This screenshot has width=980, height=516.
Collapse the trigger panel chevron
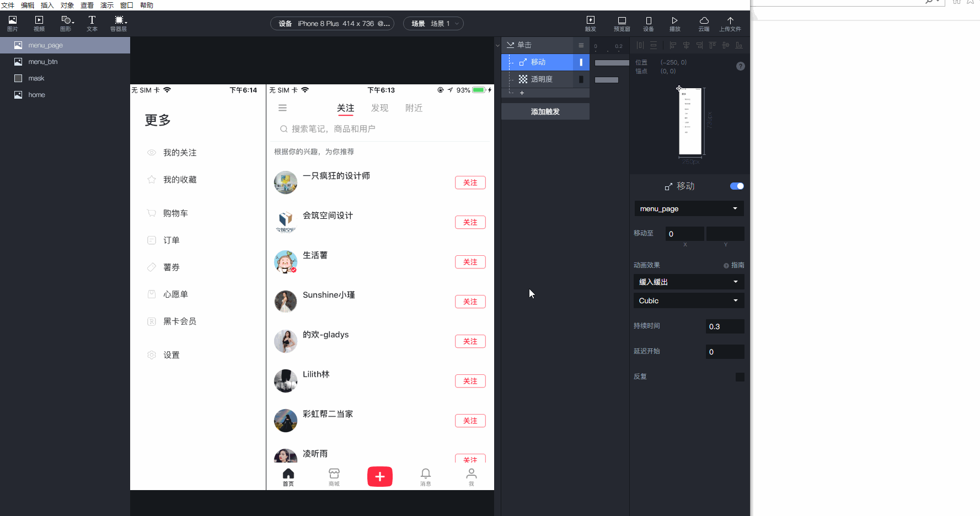(497, 45)
